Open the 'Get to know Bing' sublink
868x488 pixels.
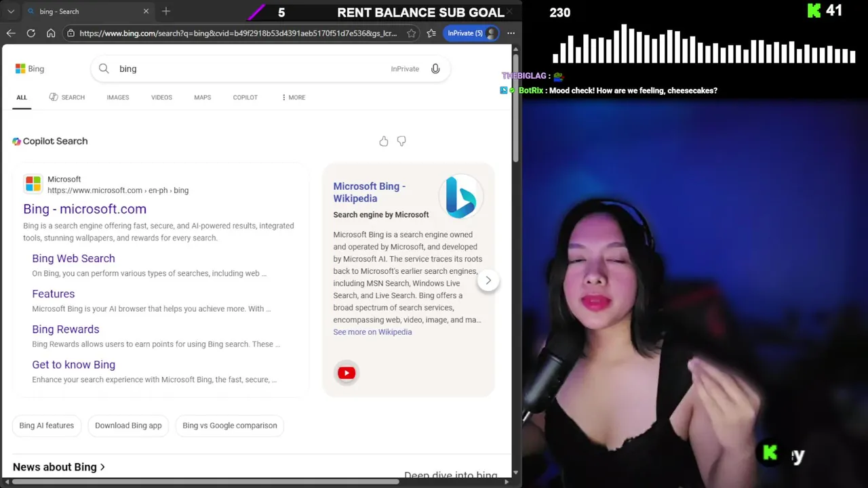[73, 365]
